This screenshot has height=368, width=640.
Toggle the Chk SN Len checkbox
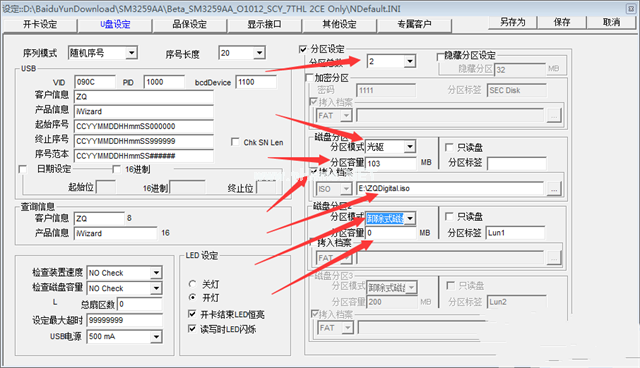coord(235,142)
